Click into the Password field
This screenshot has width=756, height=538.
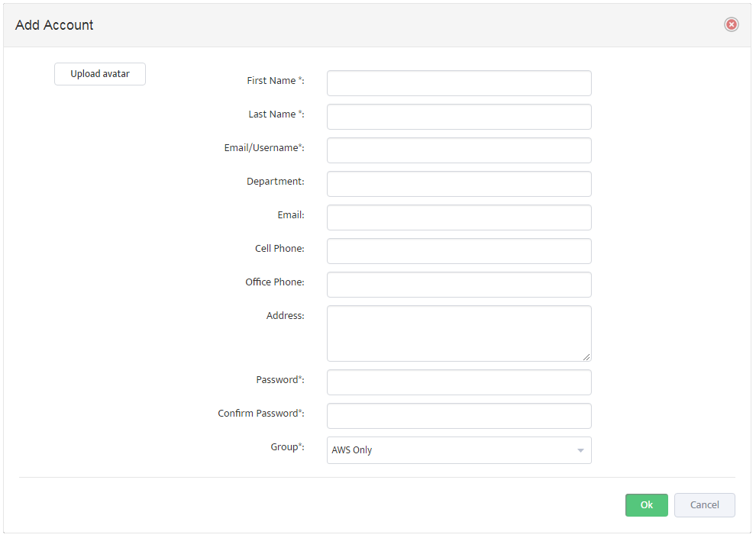[x=459, y=382]
